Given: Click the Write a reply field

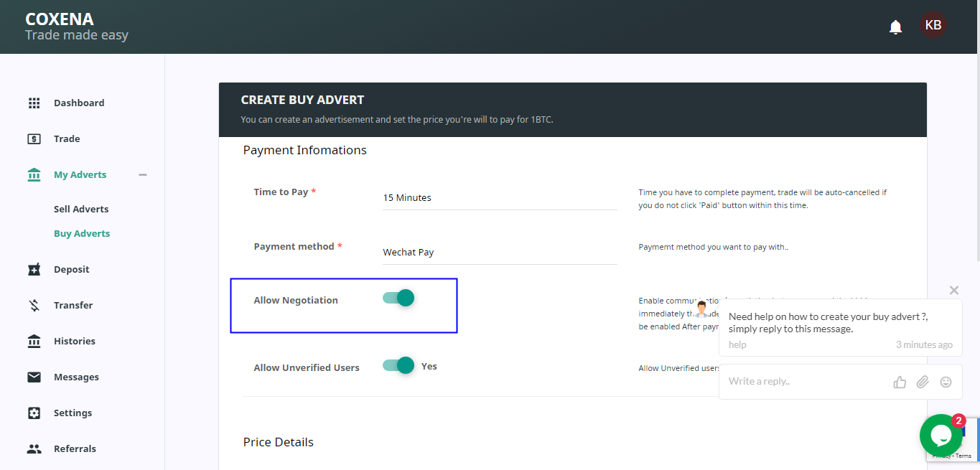Looking at the screenshot, I should click(x=804, y=382).
